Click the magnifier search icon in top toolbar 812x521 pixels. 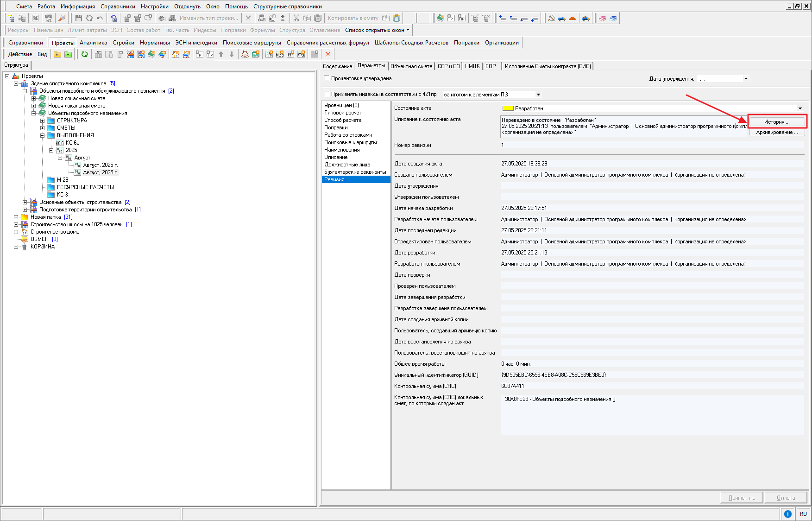pos(62,18)
